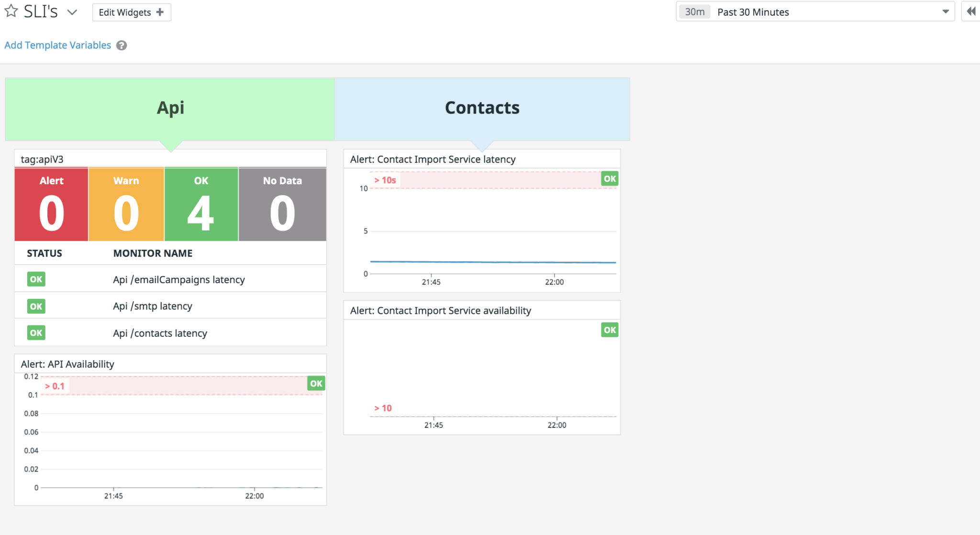
Task: Click the 30m time range badge
Action: [x=694, y=12]
